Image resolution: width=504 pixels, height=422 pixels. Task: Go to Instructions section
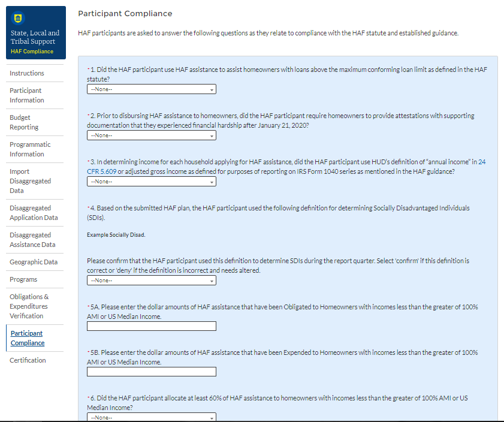coord(27,73)
